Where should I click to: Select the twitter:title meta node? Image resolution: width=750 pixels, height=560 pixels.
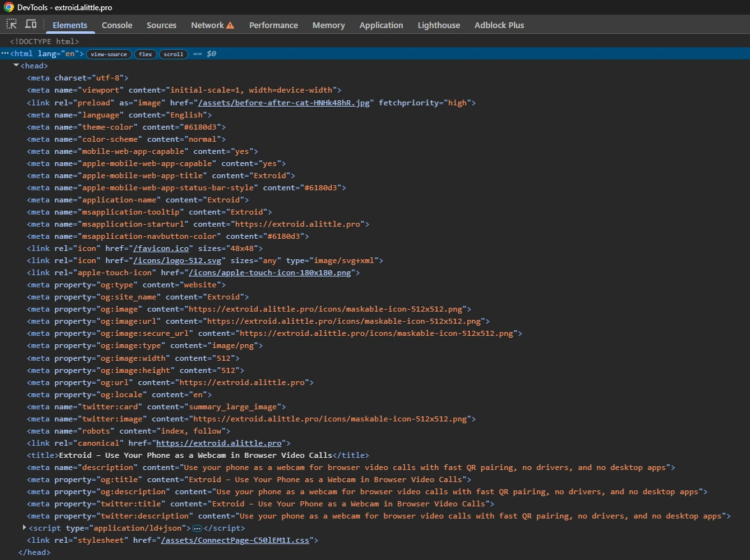260,504
